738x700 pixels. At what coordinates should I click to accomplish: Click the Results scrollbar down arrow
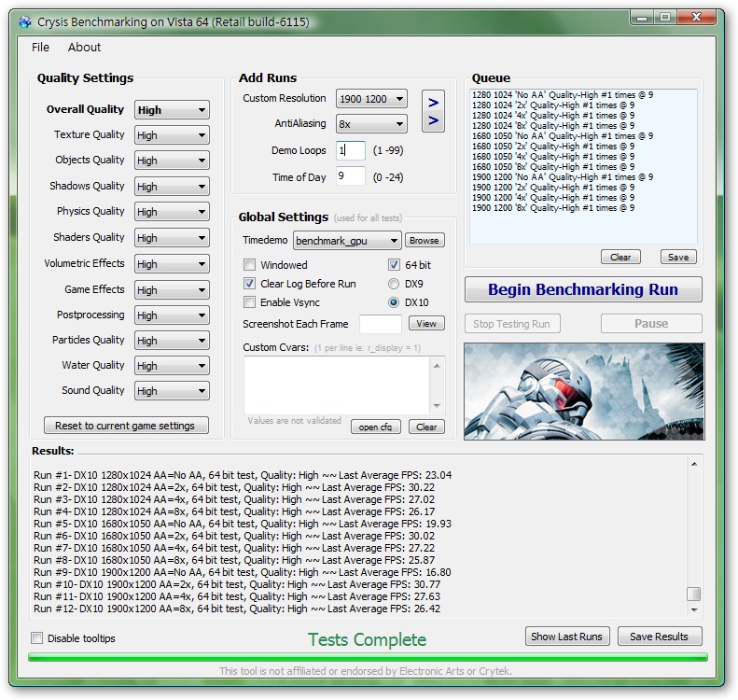(694, 610)
